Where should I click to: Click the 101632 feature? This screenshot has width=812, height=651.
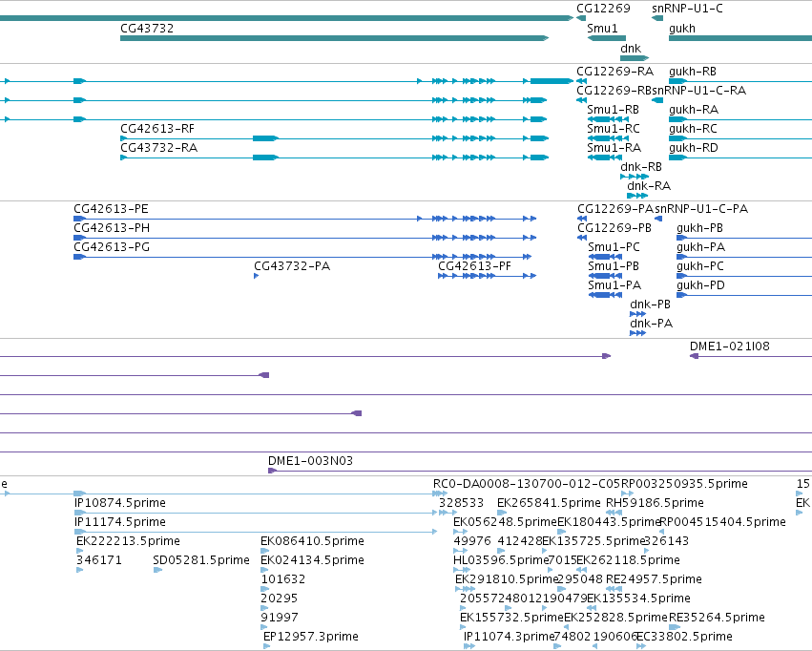[x=264, y=589]
